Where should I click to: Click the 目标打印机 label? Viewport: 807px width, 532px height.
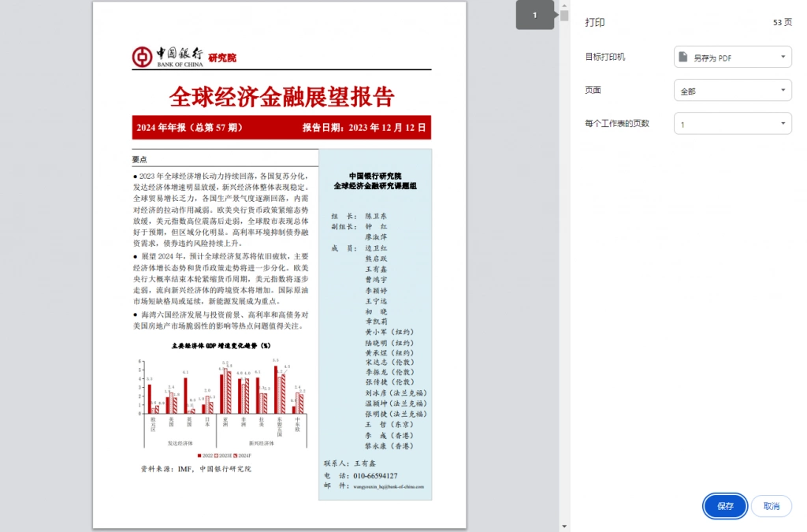pyautogui.click(x=604, y=57)
